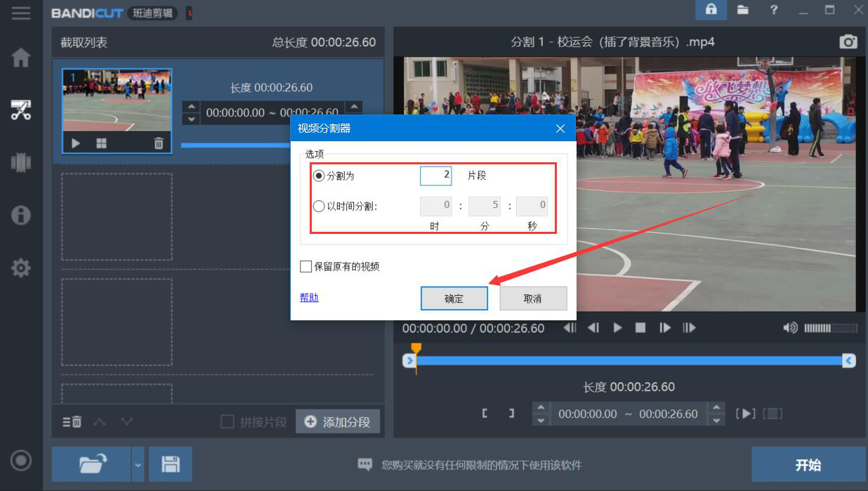
Task: Adjust the volume level slider
Action: coord(830,328)
